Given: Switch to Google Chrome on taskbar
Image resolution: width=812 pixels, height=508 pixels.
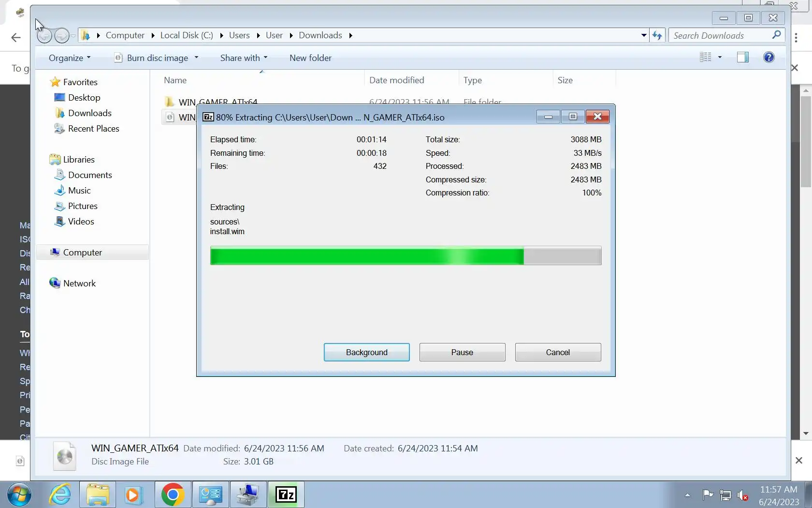Looking at the screenshot, I should [x=173, y=494].
